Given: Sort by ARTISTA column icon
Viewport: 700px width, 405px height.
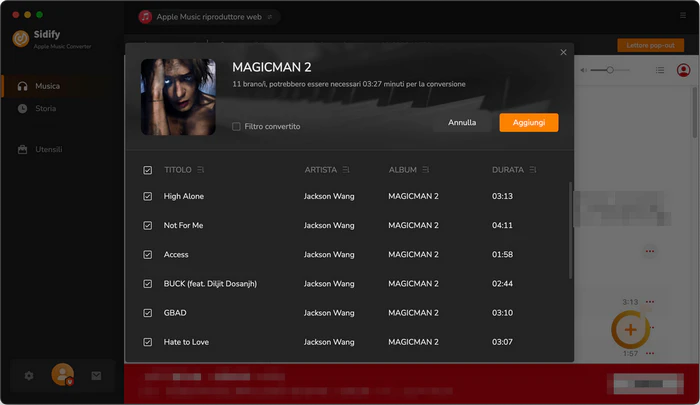Looking at the screenshot, I should (x=346, y=170).
